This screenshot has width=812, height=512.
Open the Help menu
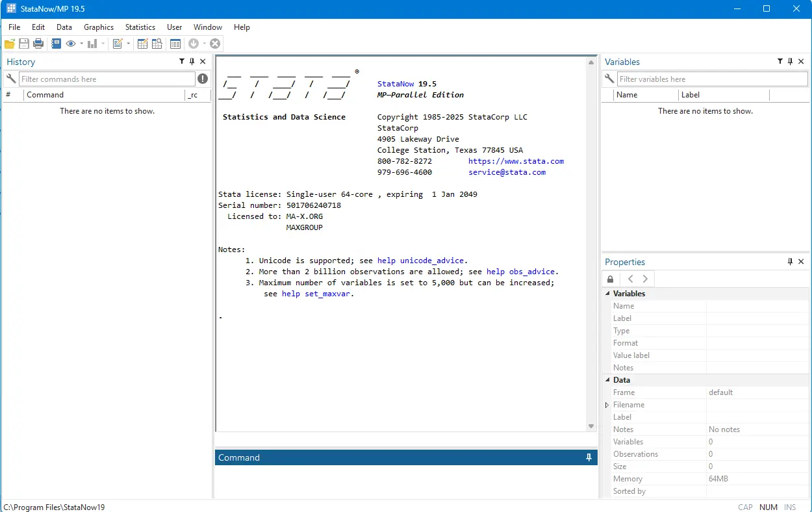point(242,27)
